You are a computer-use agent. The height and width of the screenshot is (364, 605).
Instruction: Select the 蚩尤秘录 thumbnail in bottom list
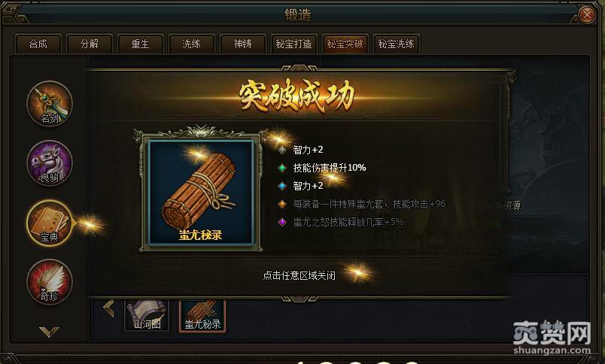point(202,315)
